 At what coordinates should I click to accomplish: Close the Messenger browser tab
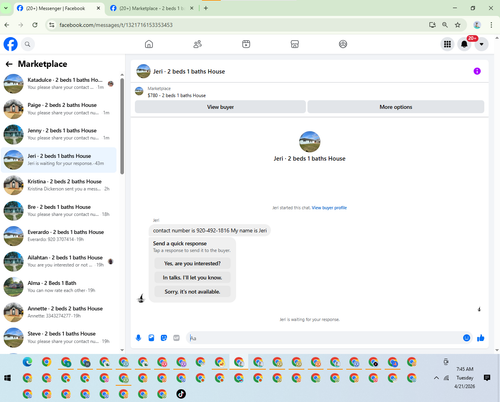pyautogui.click(x=98, y=8)
